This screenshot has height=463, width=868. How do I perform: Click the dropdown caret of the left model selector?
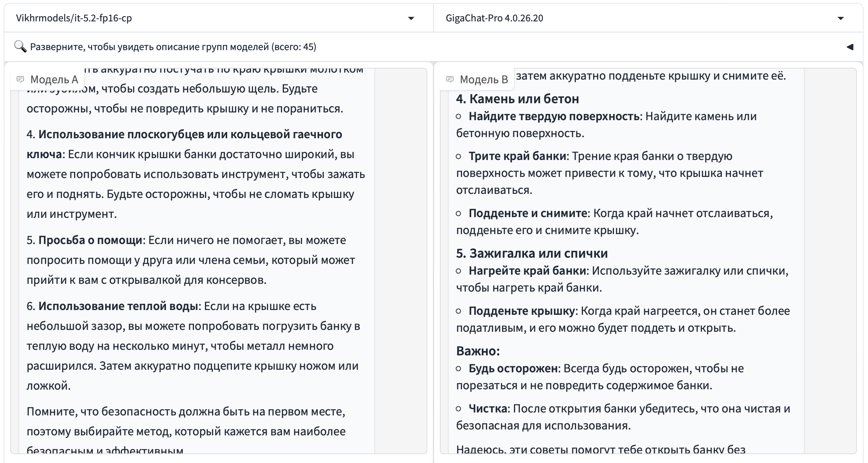[410, 18]
